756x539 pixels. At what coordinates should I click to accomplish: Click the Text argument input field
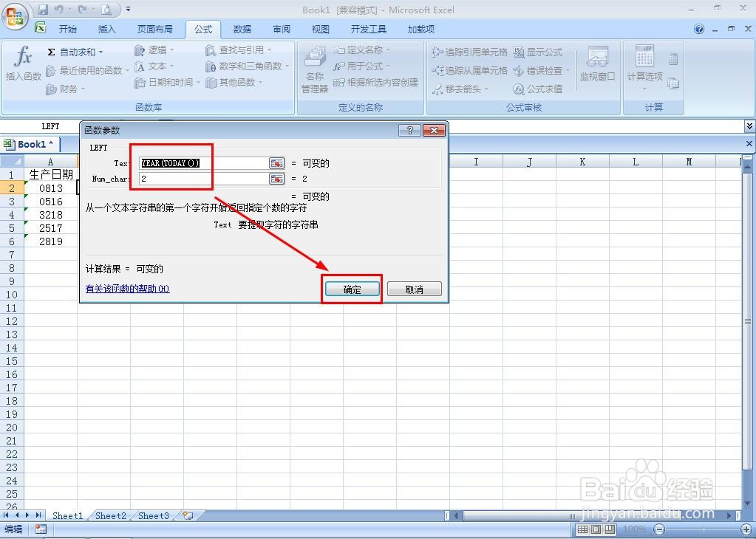click(x=204, y=163)
